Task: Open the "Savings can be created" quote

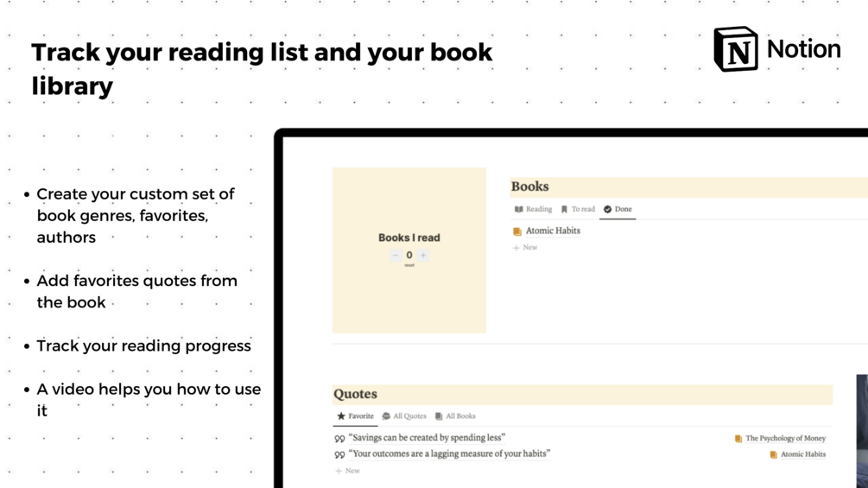Action: (427, 438)
